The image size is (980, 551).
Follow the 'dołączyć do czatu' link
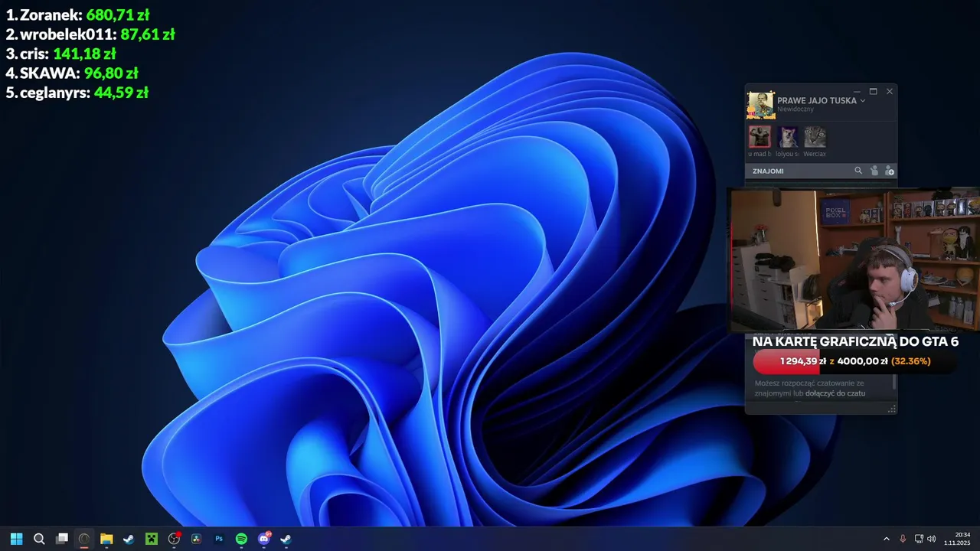coord(835,393)
